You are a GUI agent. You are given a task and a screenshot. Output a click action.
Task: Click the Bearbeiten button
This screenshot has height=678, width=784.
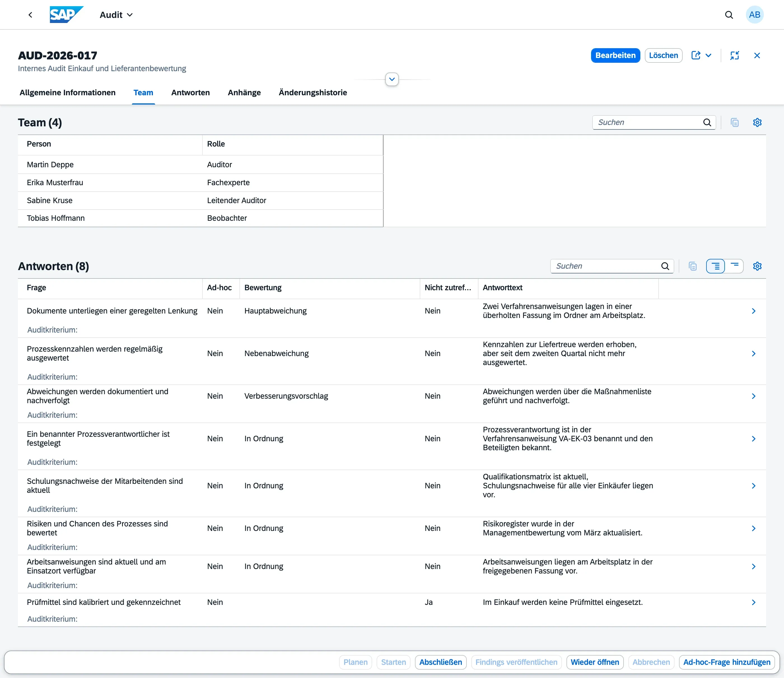click(615, 55)
